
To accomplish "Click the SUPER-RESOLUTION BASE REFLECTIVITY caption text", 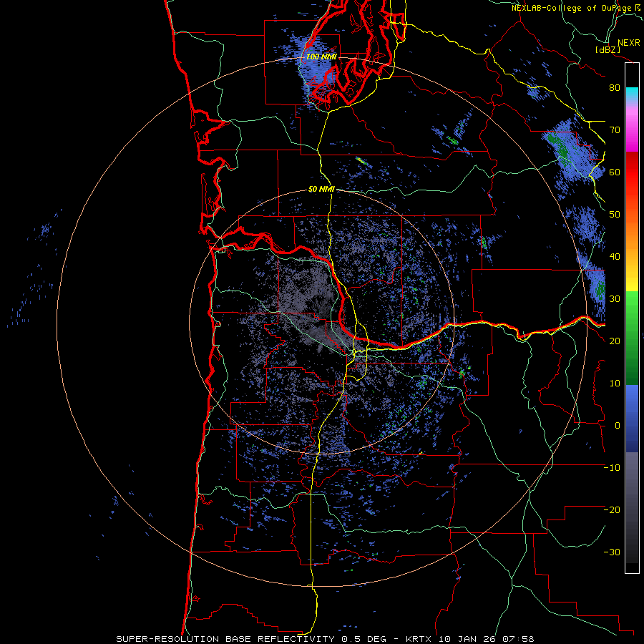I will [x=225, y=639].
